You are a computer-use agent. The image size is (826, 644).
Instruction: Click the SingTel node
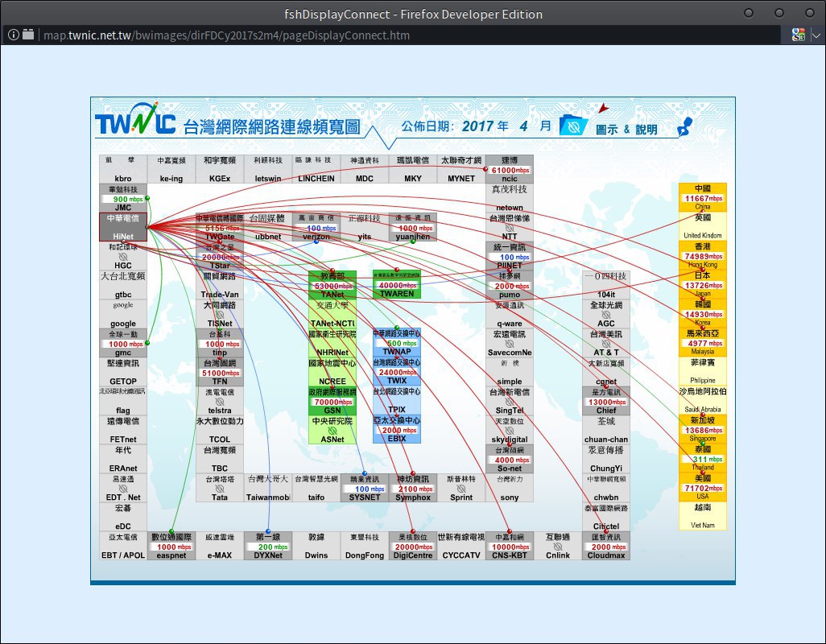coord(510,401)
